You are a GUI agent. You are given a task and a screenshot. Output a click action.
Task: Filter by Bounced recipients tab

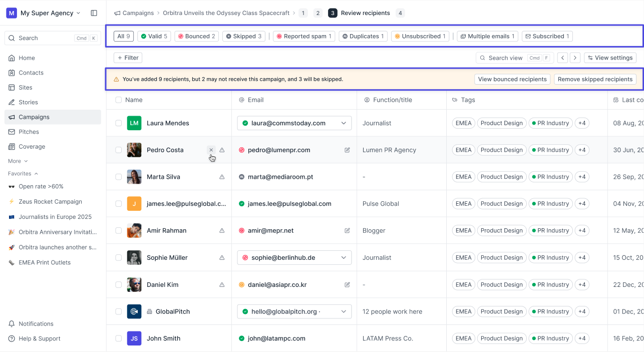pyautogui.click(x=196, y=36)
